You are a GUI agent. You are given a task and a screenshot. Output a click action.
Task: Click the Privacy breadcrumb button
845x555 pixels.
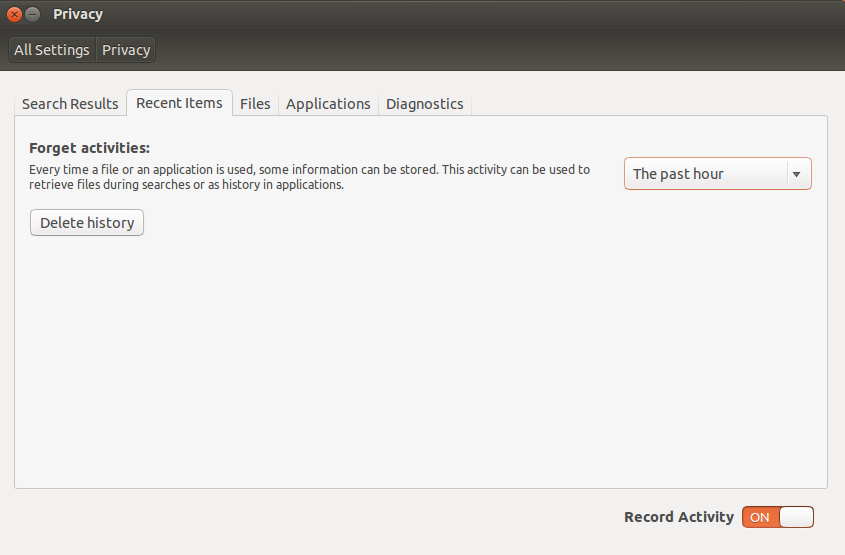[126, 50]
